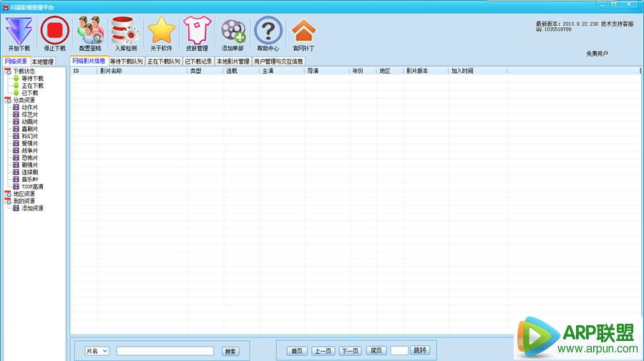Viewport: 644px width, 361px height.
Task: Click the 官网补丁 home icon
Action: tap(303, 32)
